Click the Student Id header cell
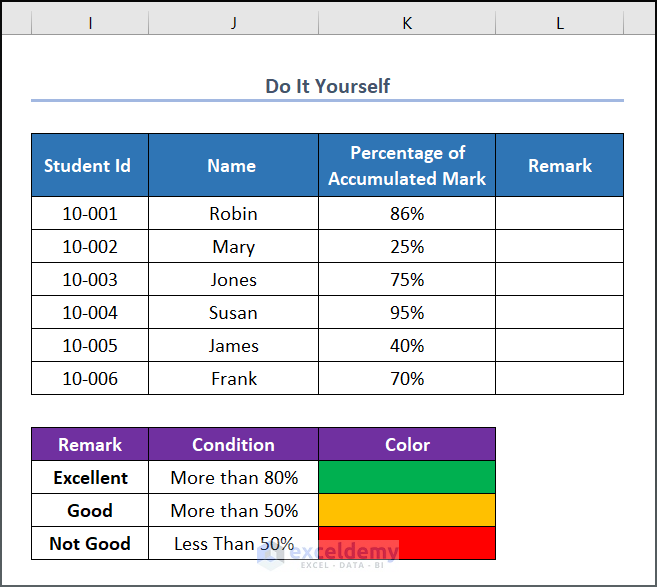Viewport: 657px width, 587px height. [89, 166]
